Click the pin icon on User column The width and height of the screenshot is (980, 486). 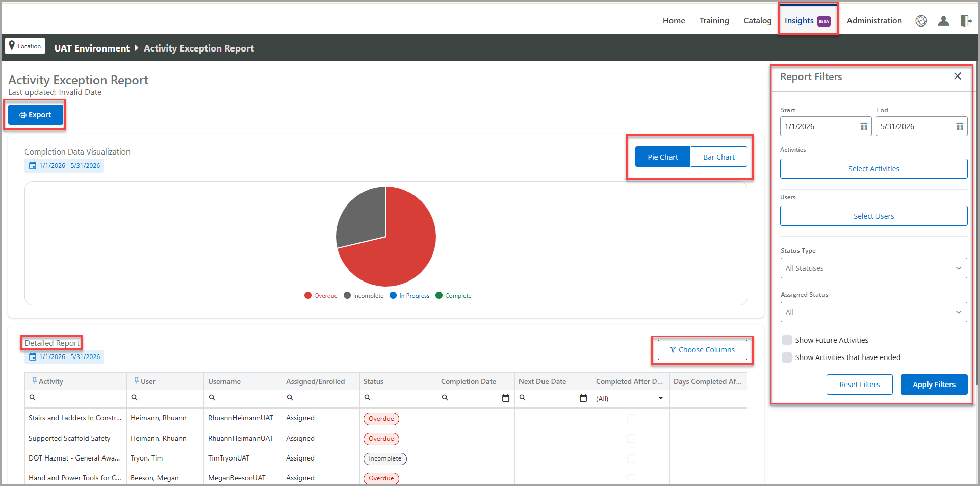[136, 380]
